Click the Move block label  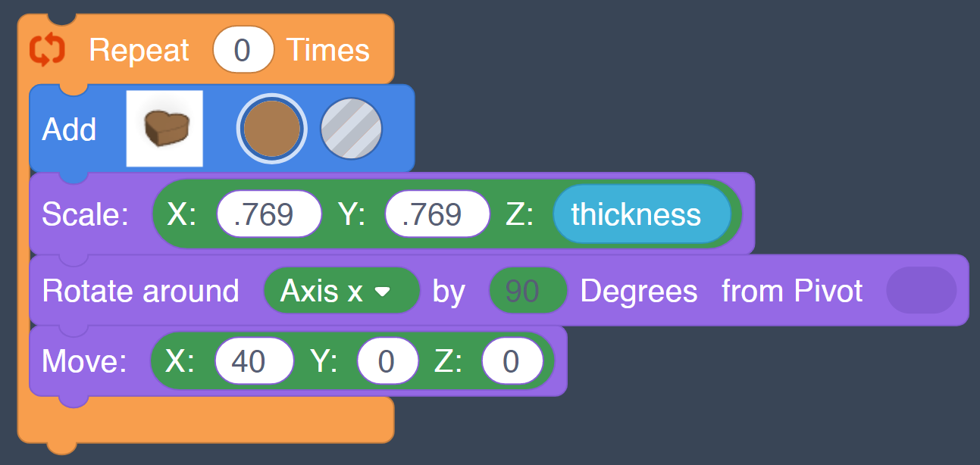[84, 361]
